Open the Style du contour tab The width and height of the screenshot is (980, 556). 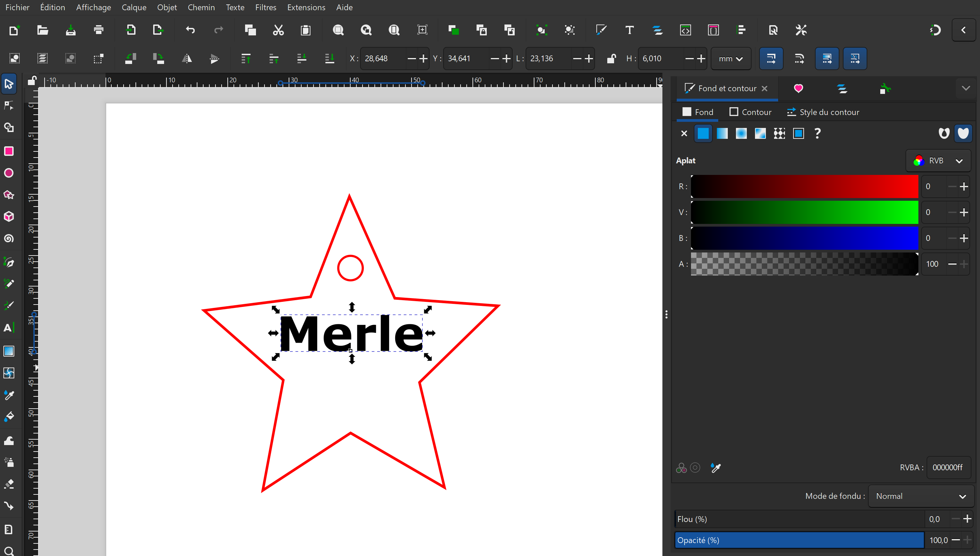coord(823,112)
